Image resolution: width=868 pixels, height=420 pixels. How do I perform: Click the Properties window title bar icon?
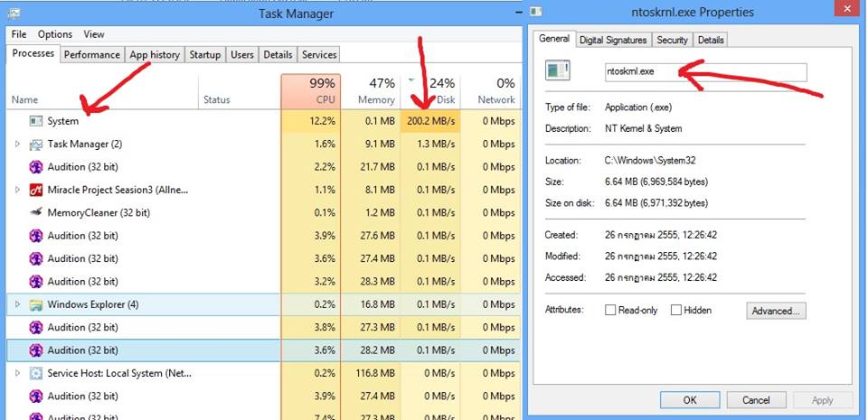click(536, 12)
